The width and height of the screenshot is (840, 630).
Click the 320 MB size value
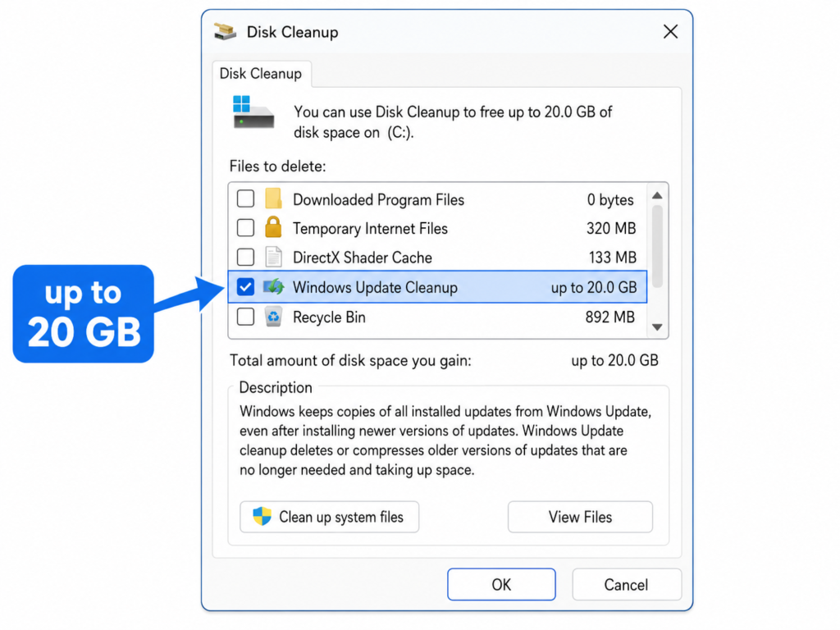[611, 229]
